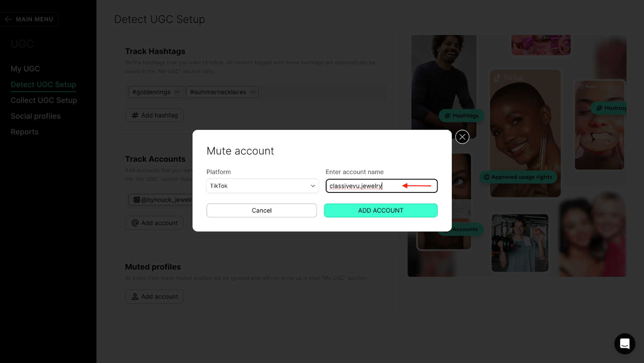644x363 pixels.
Task: Cancel the Mute account dialog
Action: (261, 210)
